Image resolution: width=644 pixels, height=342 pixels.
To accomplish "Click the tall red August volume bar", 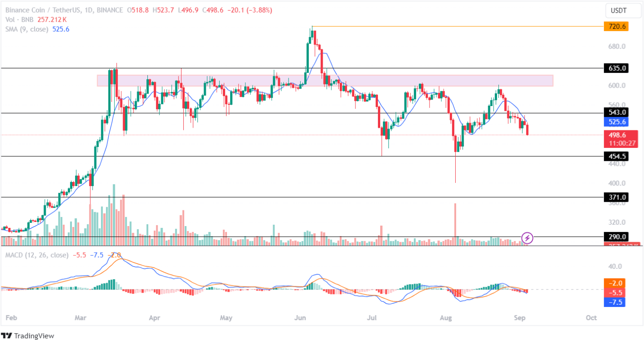I will click(455, 224).
